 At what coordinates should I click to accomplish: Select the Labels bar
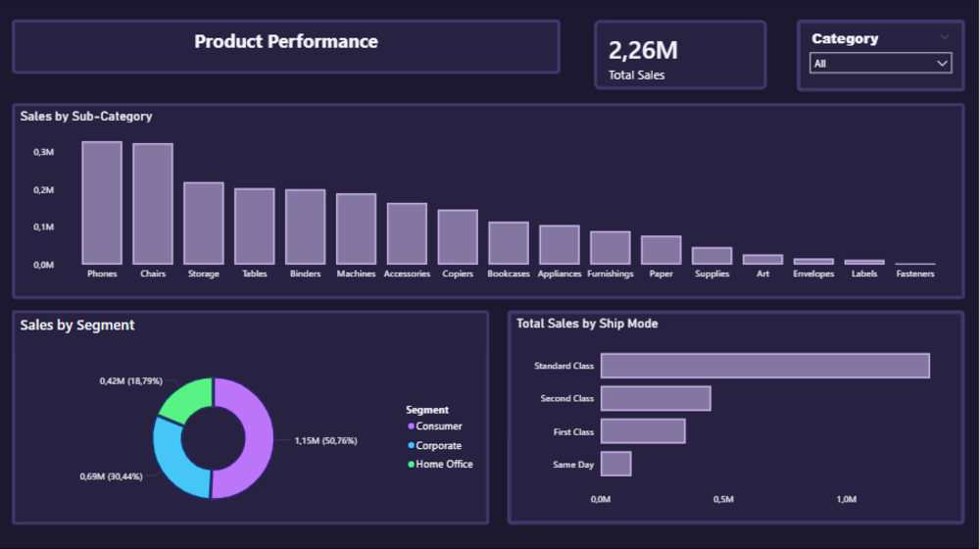(x=864, y=262)
